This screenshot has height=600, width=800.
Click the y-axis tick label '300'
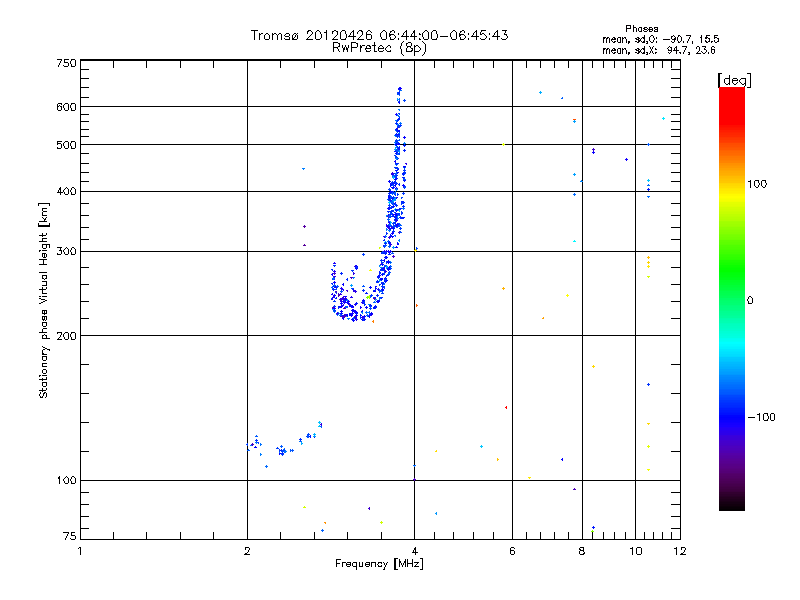pyautogui.click(x=66, y=252)
